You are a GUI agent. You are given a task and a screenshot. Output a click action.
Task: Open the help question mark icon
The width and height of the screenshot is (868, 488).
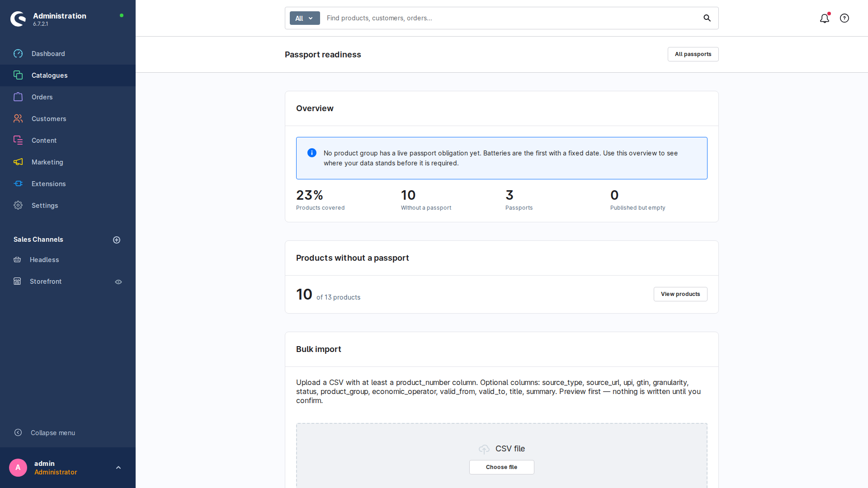pos(844,18)
